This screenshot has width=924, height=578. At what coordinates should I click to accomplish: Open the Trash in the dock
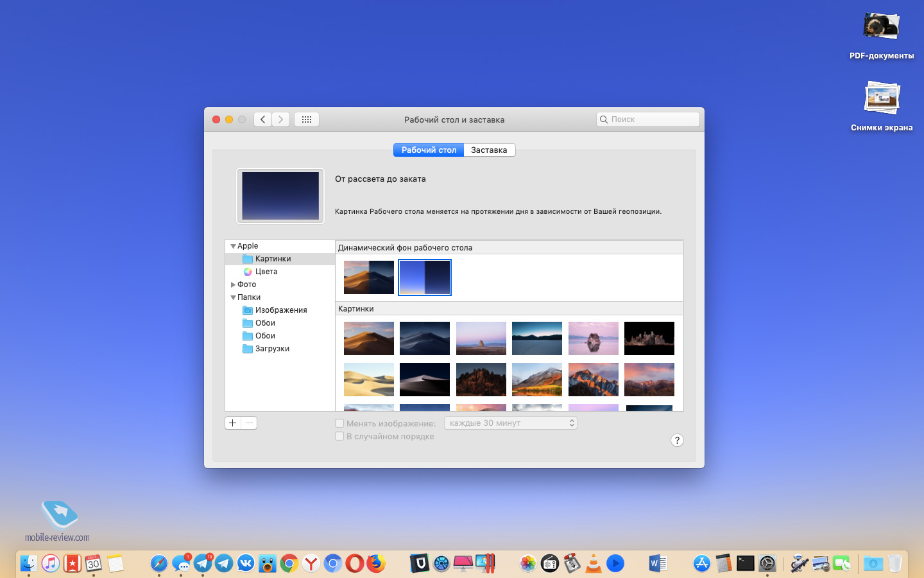(x=895, y=563)
